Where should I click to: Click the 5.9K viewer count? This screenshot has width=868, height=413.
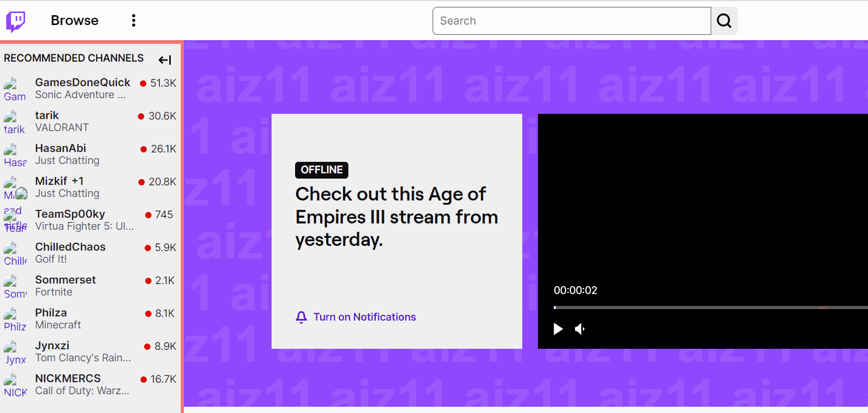click(165, 247)
